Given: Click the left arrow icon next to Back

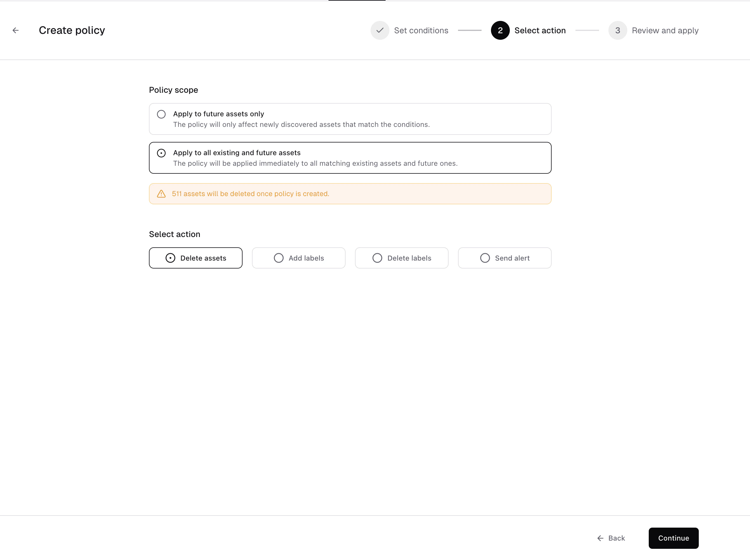Looking at the screenshot, I should pos(600,538).
